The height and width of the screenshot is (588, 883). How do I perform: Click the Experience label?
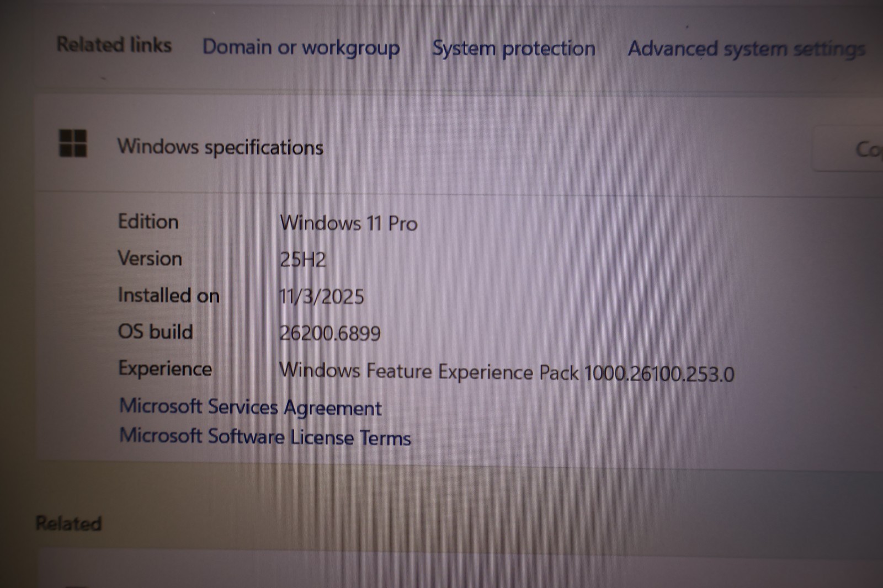click(164, 368)
